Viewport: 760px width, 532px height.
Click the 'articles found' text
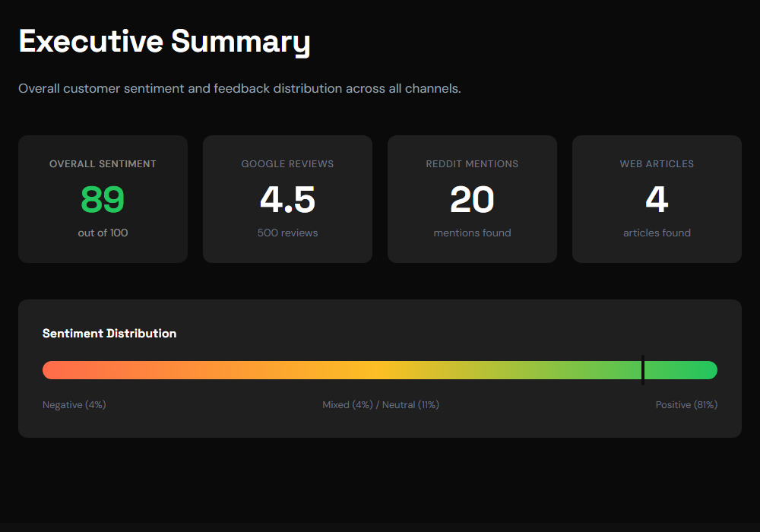coord(657,233)
